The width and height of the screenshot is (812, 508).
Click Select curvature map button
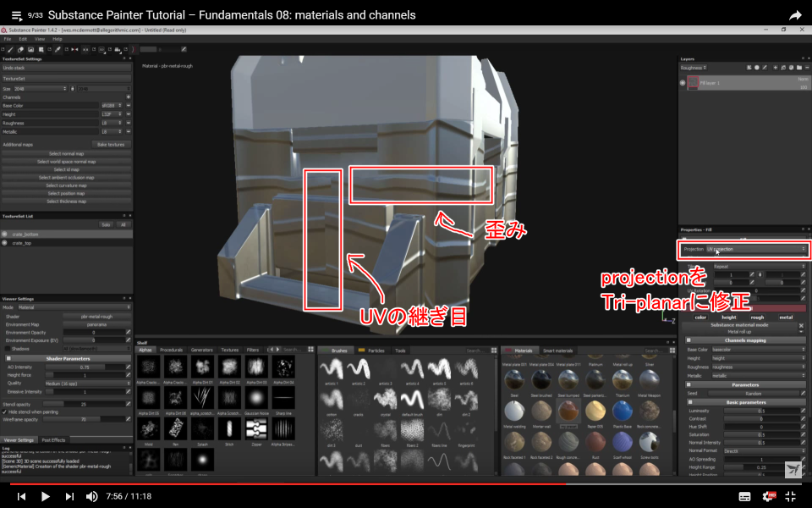pyautogui.click(x=66, y=185)
